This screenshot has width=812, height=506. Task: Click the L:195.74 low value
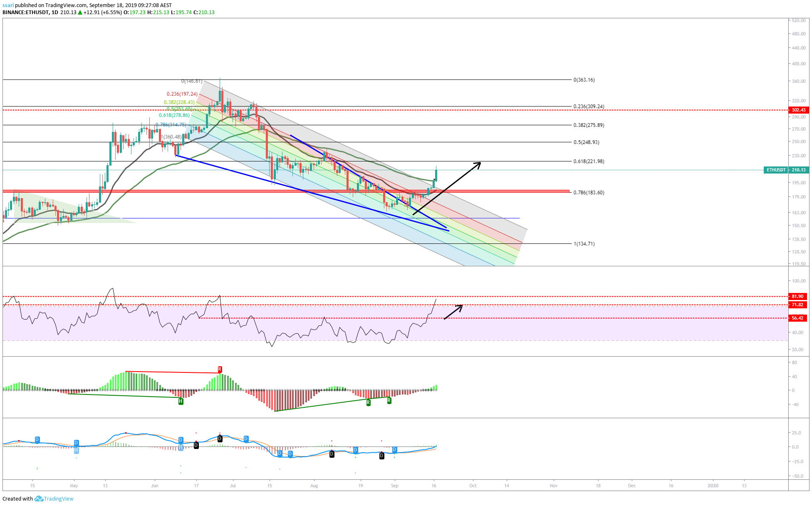[x=181, y=12]
